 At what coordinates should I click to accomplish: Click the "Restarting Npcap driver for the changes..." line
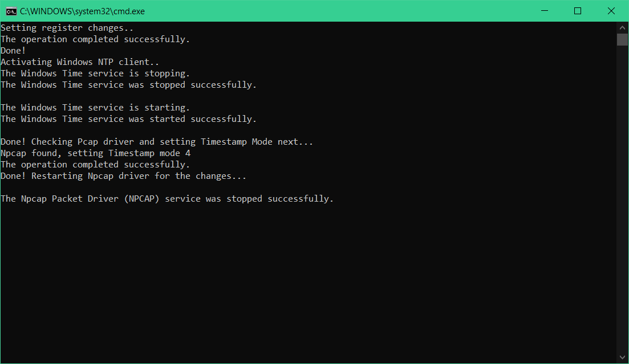(x=124, y=176)
